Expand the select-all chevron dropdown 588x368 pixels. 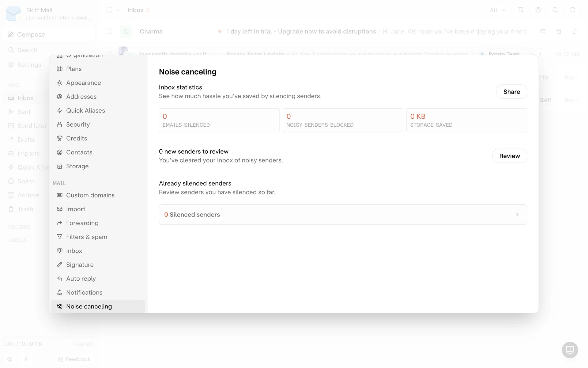tap(118, 10)
